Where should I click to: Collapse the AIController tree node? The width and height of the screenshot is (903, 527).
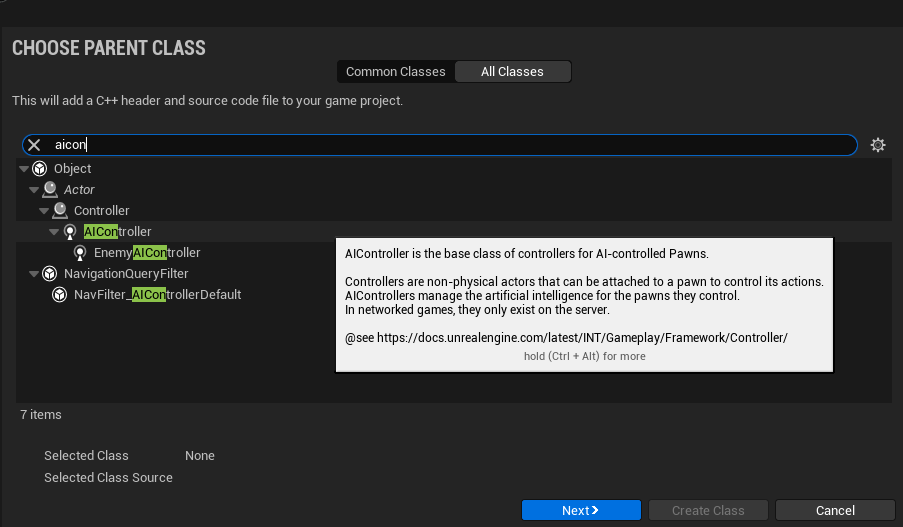tap(54, 232)
